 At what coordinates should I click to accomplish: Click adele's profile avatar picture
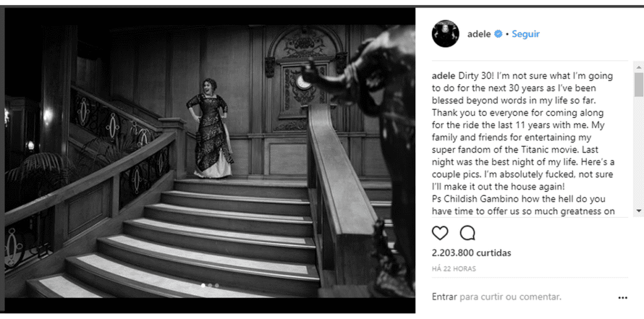[445, 34]
